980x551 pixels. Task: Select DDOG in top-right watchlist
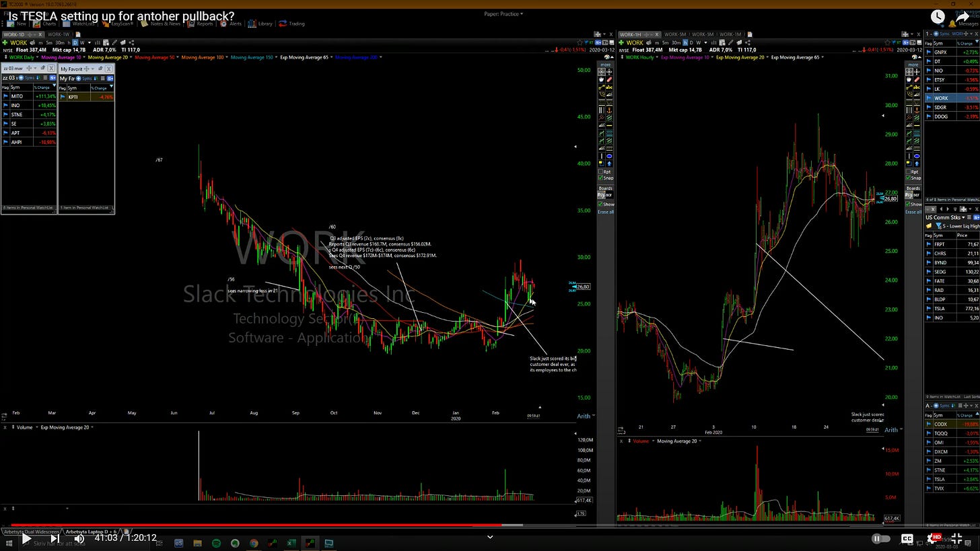952,116
